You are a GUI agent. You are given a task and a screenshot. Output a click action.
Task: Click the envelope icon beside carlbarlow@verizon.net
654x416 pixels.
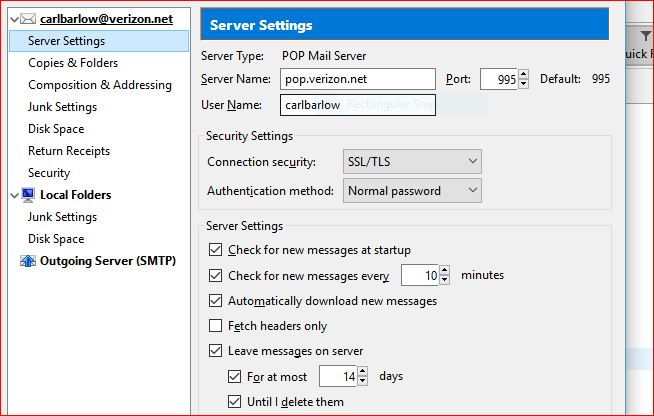(x=28, y=19)
